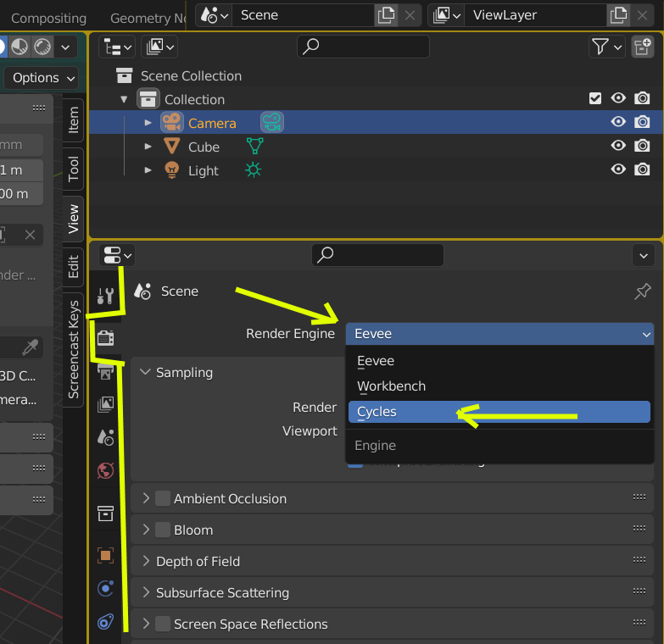Open the View Layer properties tab icon
This screenshot has height=644, width=664.
[x=105, y=404]
